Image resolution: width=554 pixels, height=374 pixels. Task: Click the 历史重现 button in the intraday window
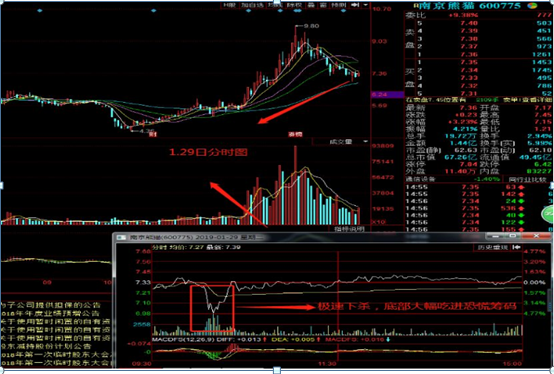(x=493, y=248)
